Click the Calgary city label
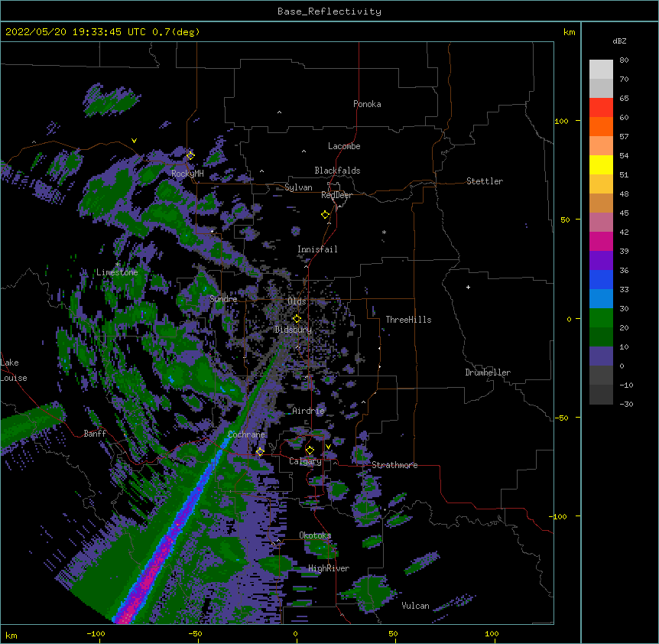The width and height of the screenshot is (659, 644). [x=305, y=461]
